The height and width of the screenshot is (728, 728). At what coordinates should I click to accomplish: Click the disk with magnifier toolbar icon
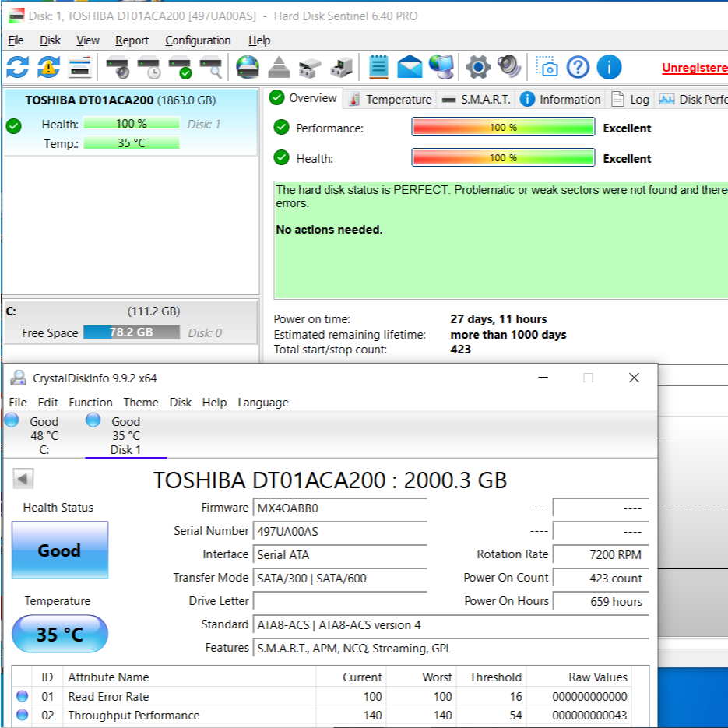211,67
